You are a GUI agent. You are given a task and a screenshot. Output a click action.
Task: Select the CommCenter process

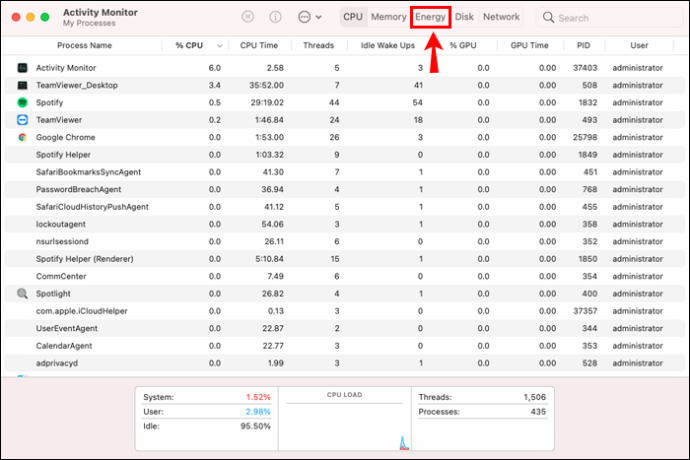point(345,276)
